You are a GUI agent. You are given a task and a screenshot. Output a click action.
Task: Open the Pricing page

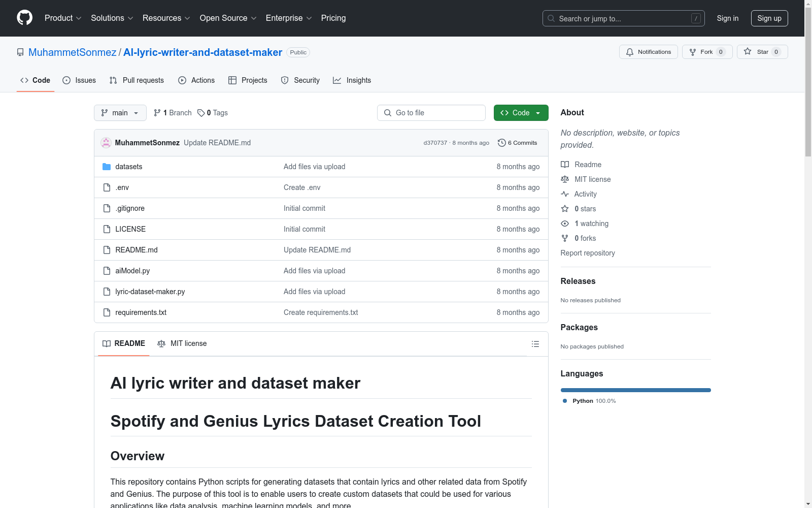(333, 18)
